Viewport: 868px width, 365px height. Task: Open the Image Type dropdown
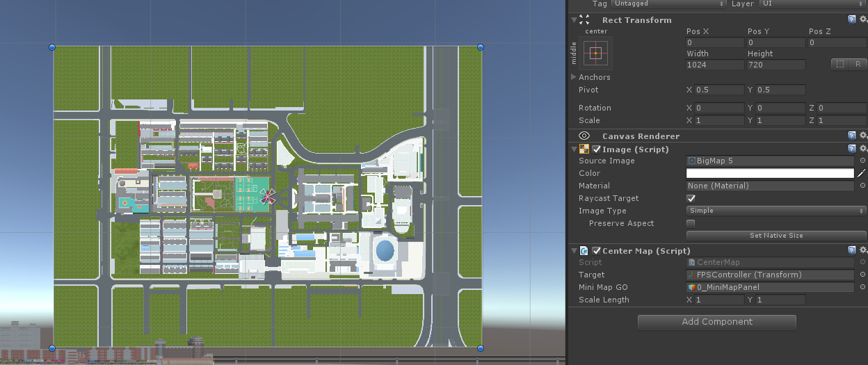(770, 211)
